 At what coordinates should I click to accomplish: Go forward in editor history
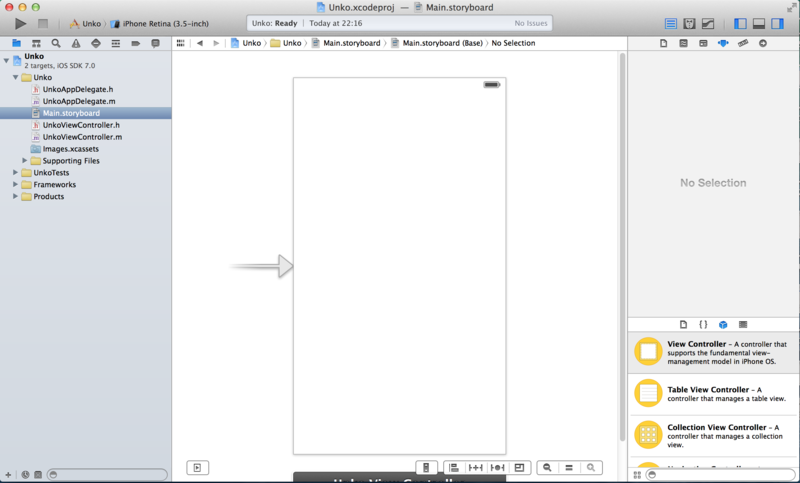point(216,43)
